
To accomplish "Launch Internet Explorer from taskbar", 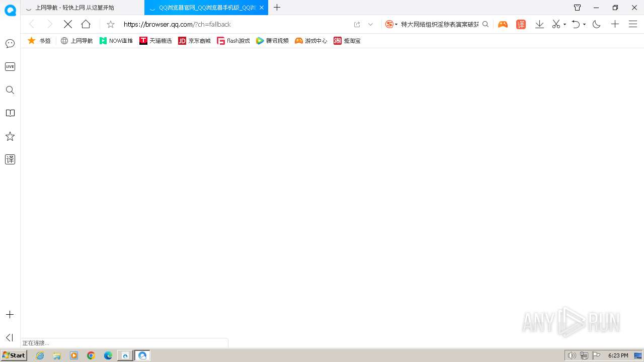I will click(x=40, y=355).
